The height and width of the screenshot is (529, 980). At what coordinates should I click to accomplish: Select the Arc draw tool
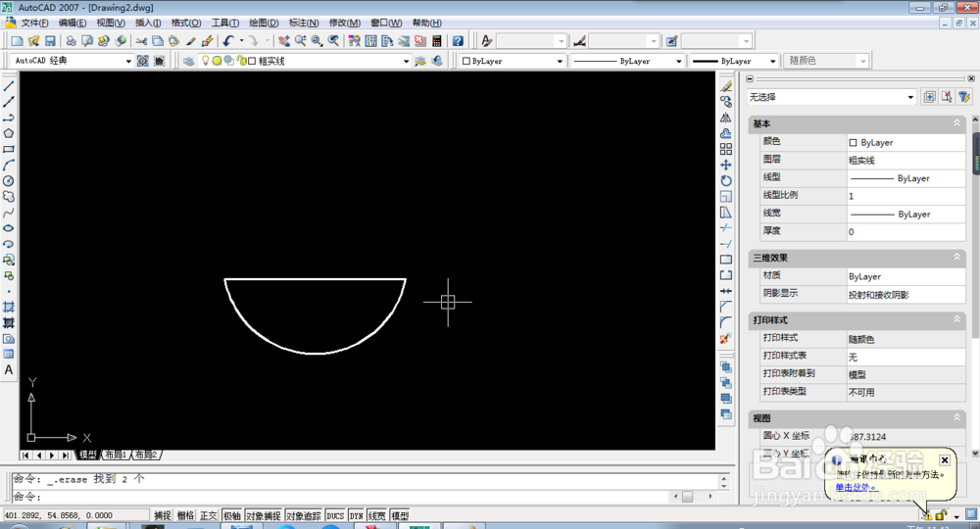click(x=9, y=165)
